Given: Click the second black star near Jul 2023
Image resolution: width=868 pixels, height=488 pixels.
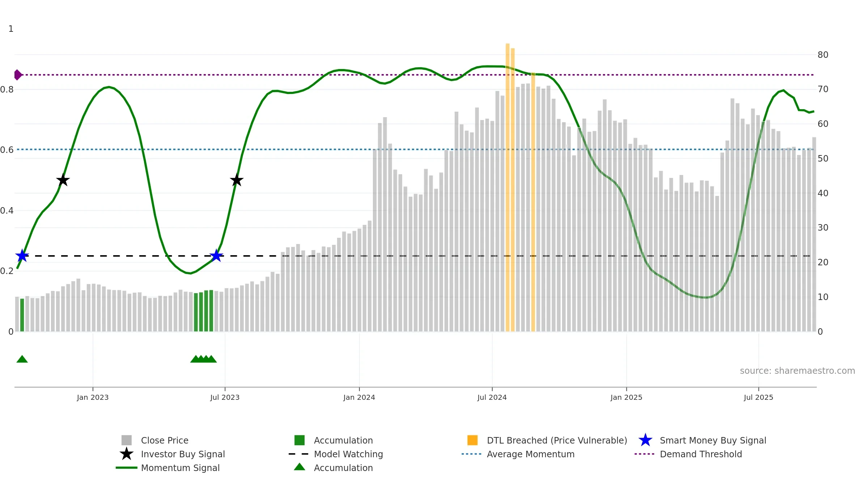Looking at the screenshot, I should [237, 180].
